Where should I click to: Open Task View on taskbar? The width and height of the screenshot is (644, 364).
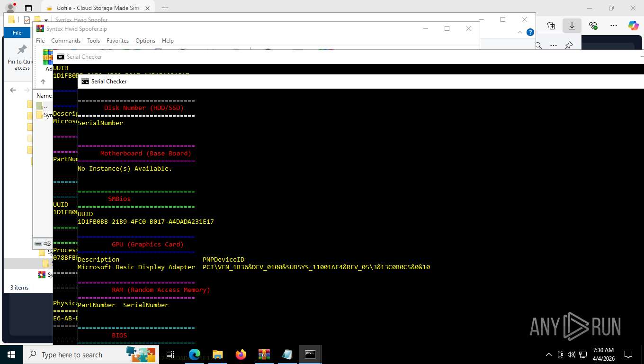click(x=170, y=355)
